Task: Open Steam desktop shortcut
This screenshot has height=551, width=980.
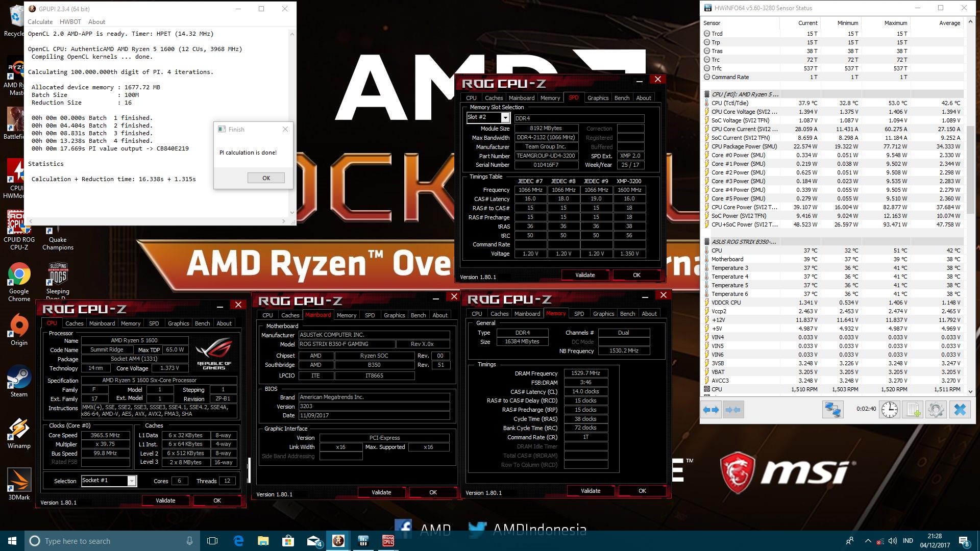Action: [x=19, y=382]
